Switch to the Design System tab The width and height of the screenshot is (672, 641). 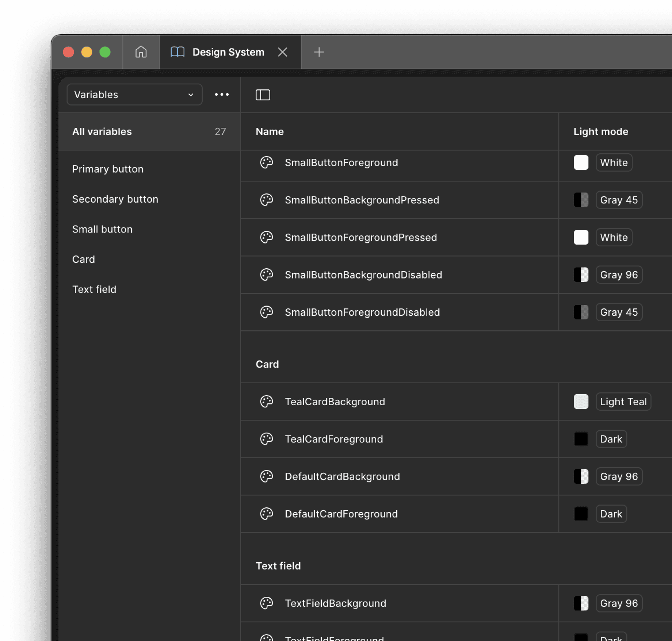coord(230,52)
